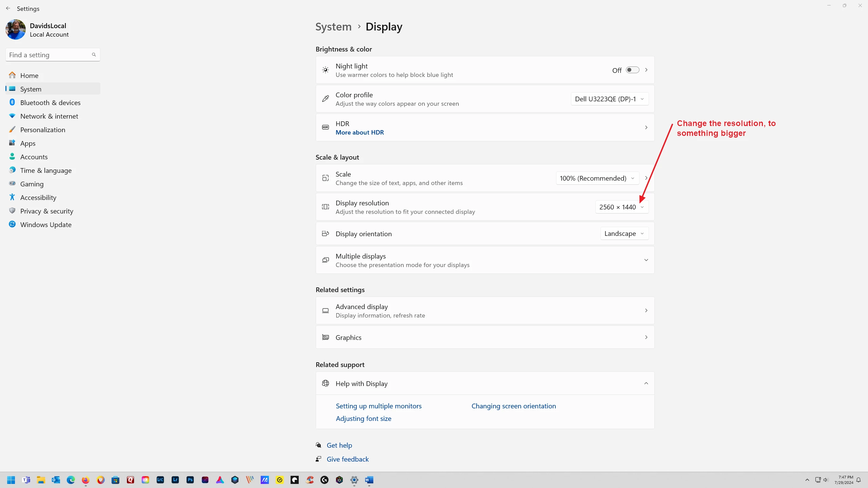Open the Personalization settings page
The width and height of the screenshot is (868, 488).
[x=43, y=130]
